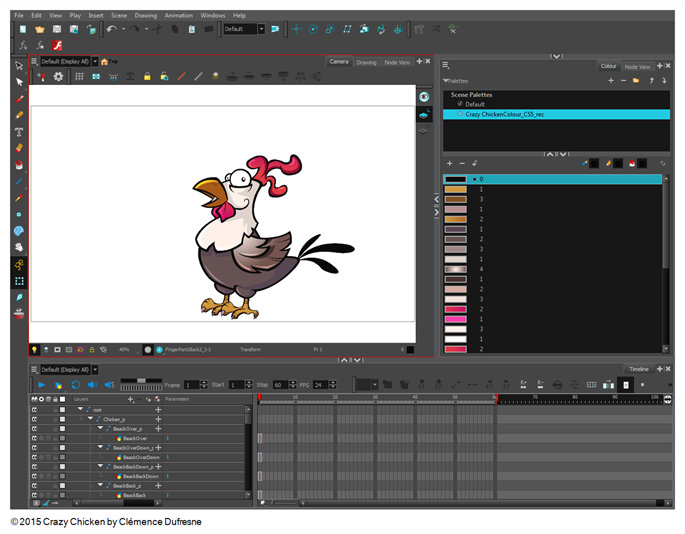
Task: Select the Timeline tab
Action: [x=639, y=369]
